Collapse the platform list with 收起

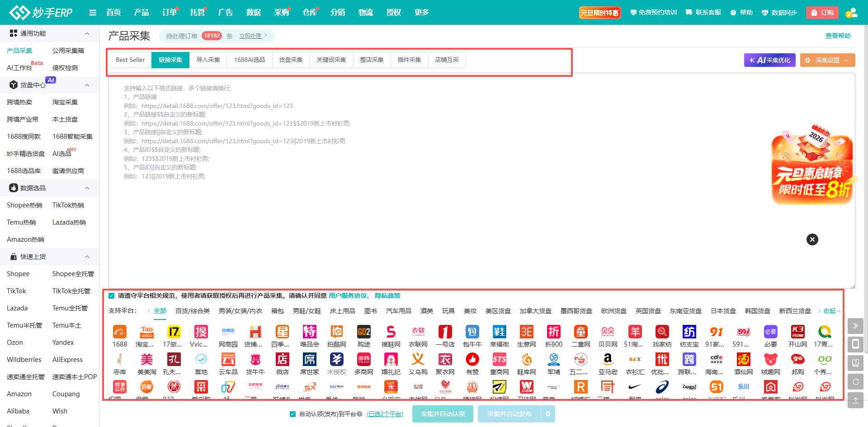tap(831, 311)
